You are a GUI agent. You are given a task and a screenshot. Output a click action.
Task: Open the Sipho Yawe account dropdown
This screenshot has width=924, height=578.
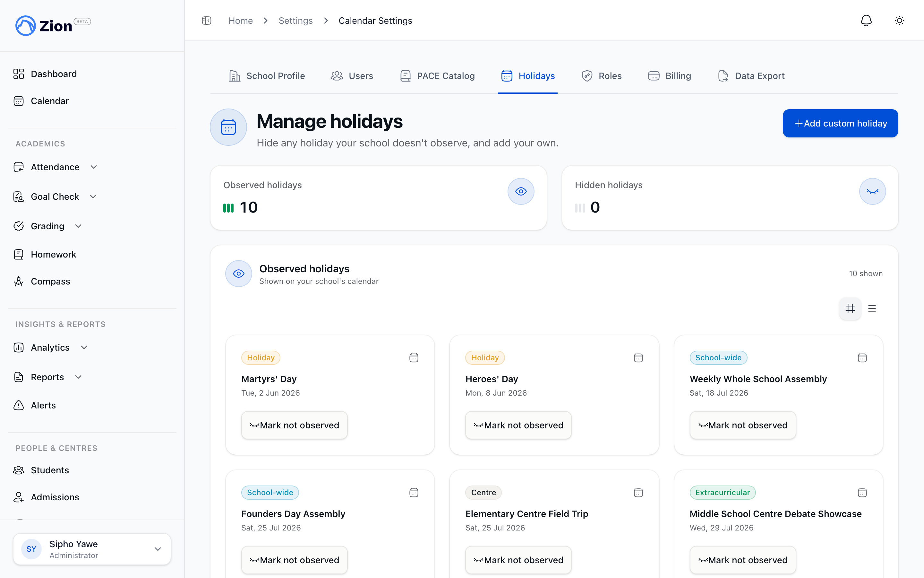click(x=92, y=549)
